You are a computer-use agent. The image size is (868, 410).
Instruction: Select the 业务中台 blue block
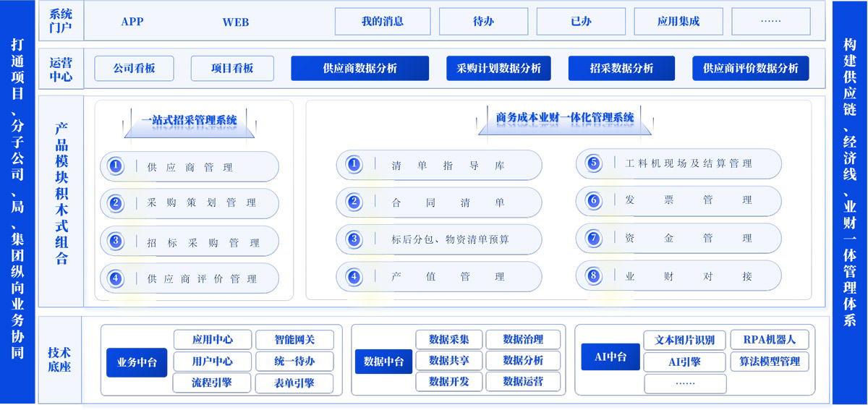click(x=136, y=362)
